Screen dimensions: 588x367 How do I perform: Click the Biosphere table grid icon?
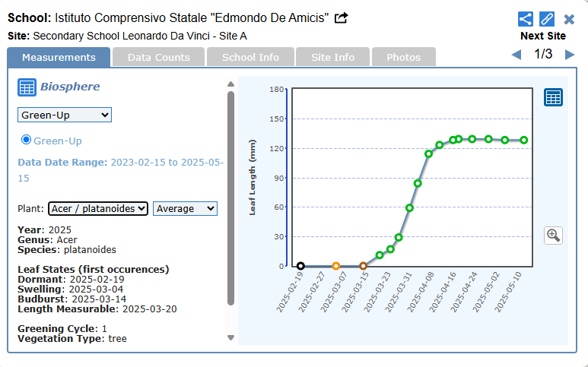point(27,87)
